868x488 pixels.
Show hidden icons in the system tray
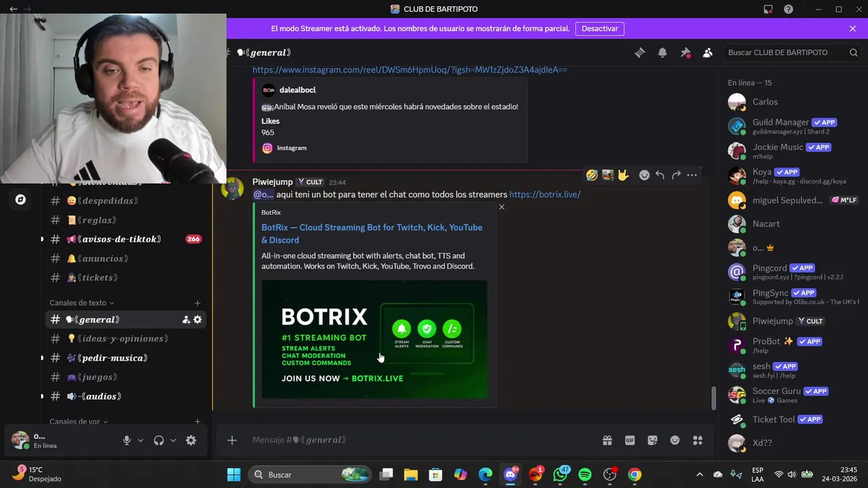tap(699, 474)
